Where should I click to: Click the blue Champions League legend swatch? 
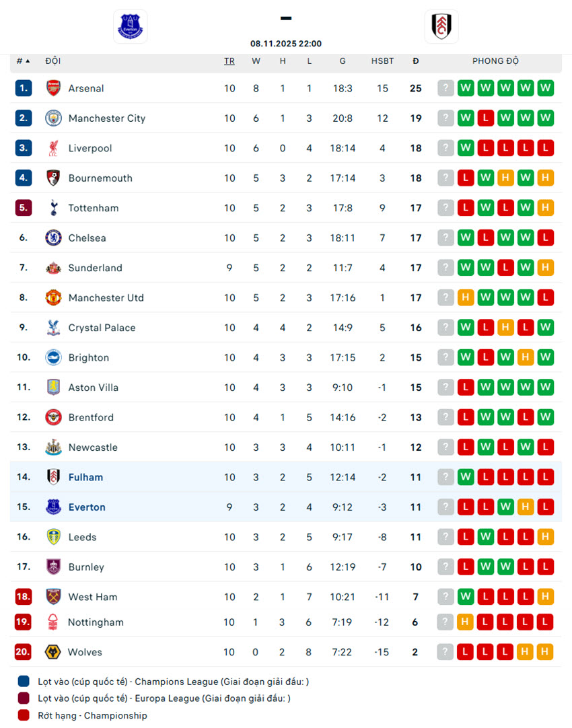[24, 682]
